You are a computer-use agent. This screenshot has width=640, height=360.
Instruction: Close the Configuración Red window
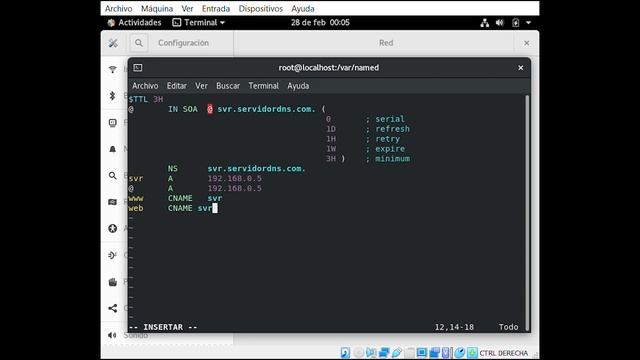tap(527, 43)
